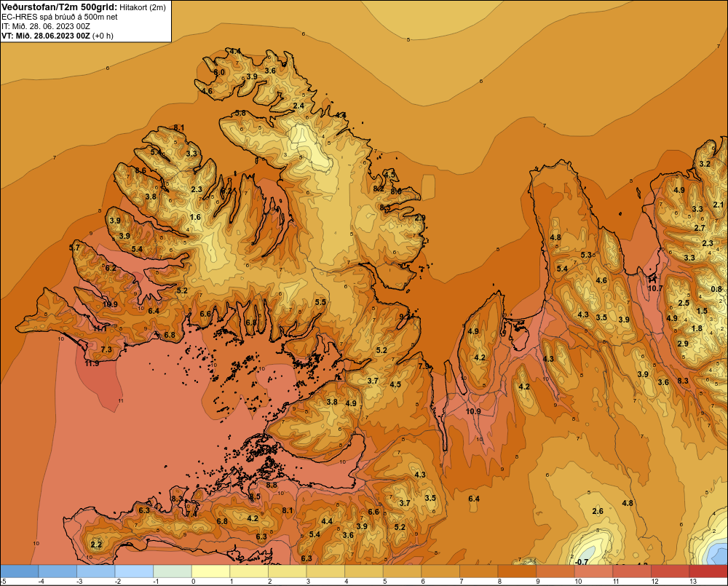This screenshot has width=728, height=586.
Task: Pick the legend swatch between -3 and -2
Action: pyautogui.click(x=95, y=571)
